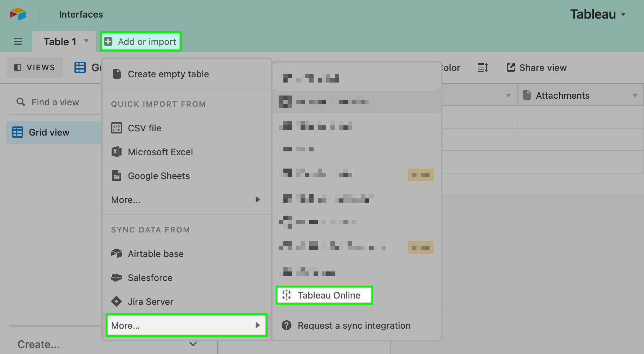Screen dimensions: 644x354
Task: Expand the Sync data More submenu arrow
Action: pos(257,325)
